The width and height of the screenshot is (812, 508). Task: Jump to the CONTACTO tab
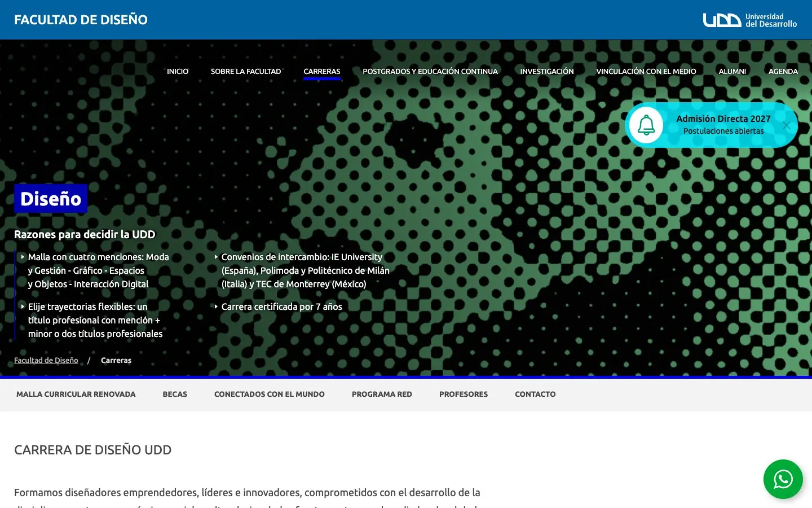[x=535, y=394]
